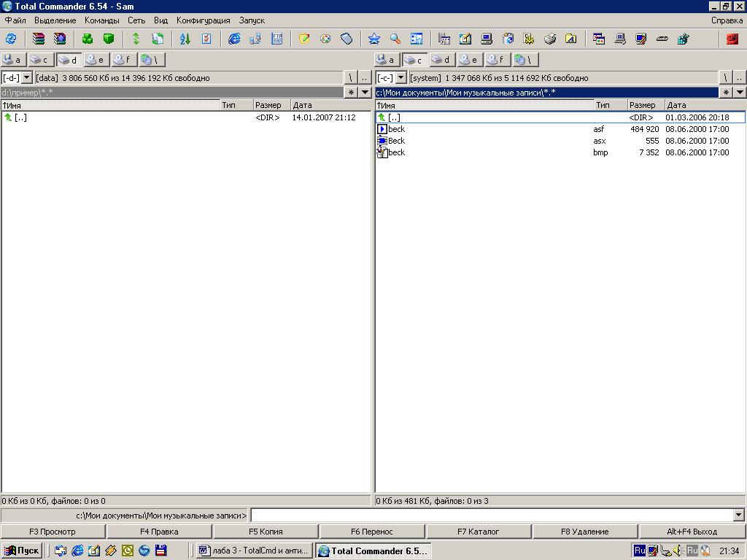Screen dimensions: 747x560
Task: Click the green up-down arrows icon
Action: pos(136,39)
